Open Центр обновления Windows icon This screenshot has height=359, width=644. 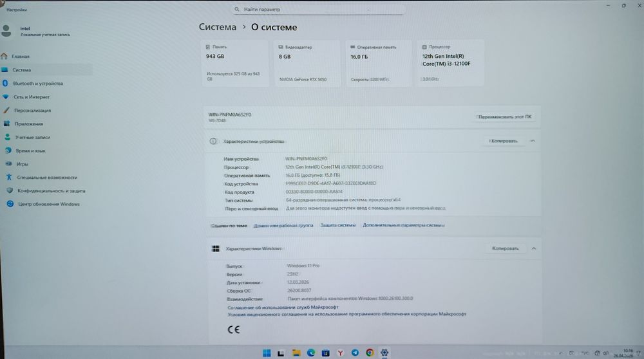pos(10,204)
